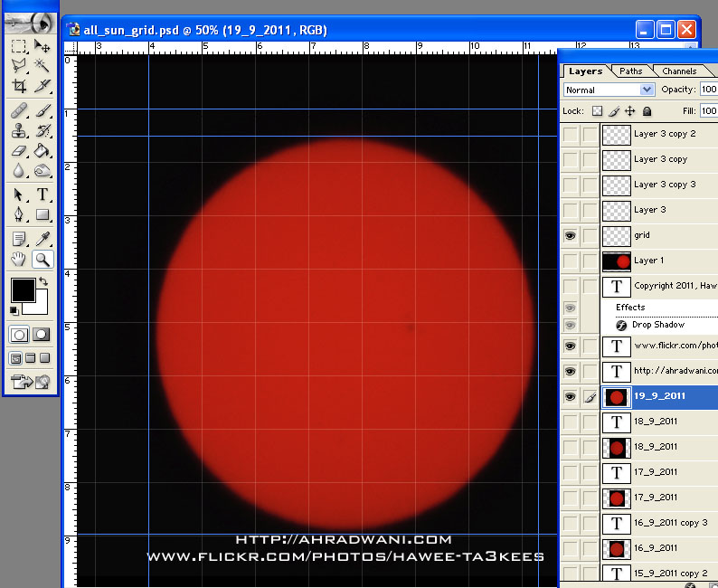
Task: Click the Opacity input field
Action: (x=708, y=90)
